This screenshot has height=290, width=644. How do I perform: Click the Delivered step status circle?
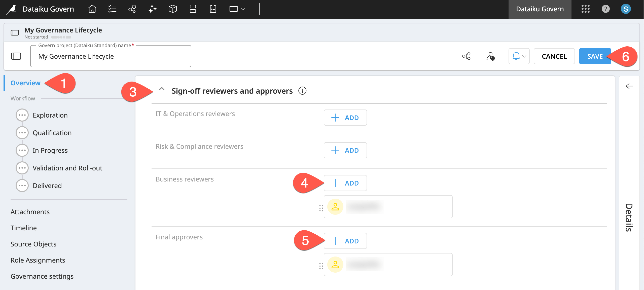22,186
